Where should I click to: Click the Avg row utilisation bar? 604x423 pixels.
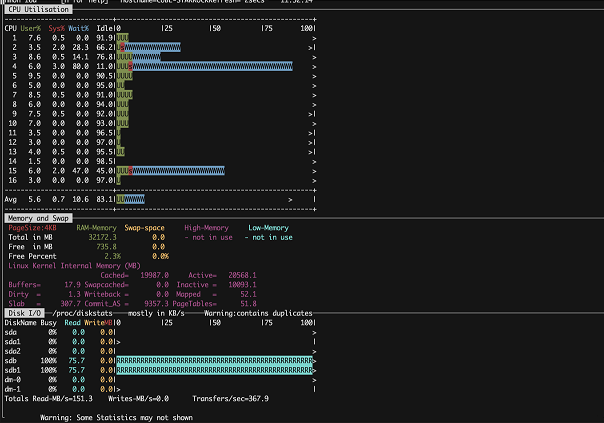point(131,199)
